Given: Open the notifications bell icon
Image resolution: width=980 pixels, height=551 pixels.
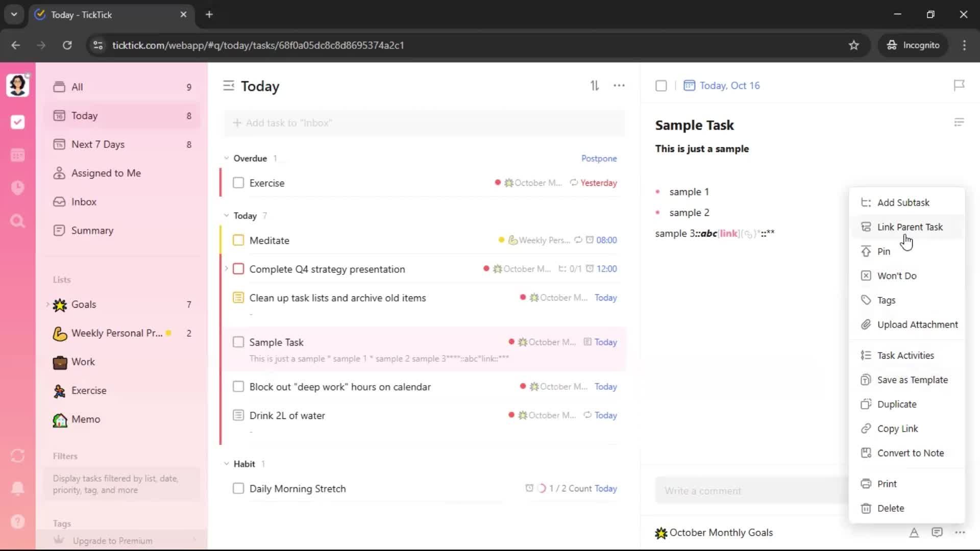Looking at the screenshot, I should (17, 488).
